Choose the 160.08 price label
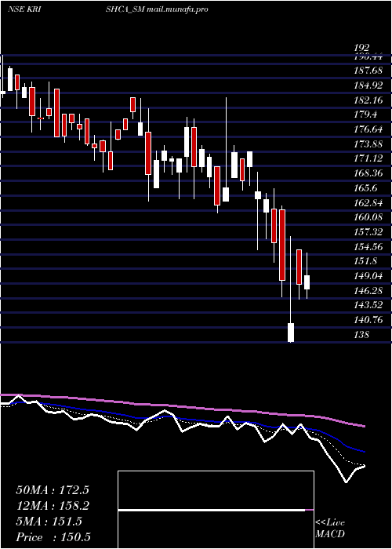392x549 pixels. (x=368, y=217)
